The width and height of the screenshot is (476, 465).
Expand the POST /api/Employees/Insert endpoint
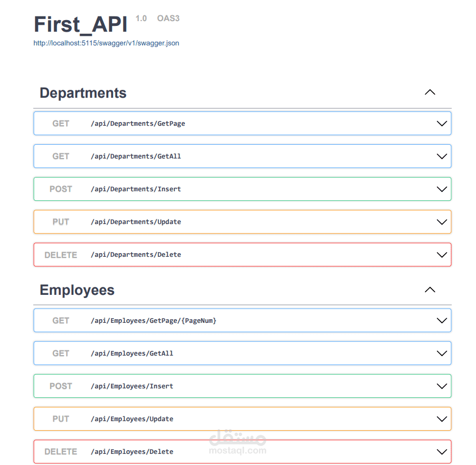point(241,386)
